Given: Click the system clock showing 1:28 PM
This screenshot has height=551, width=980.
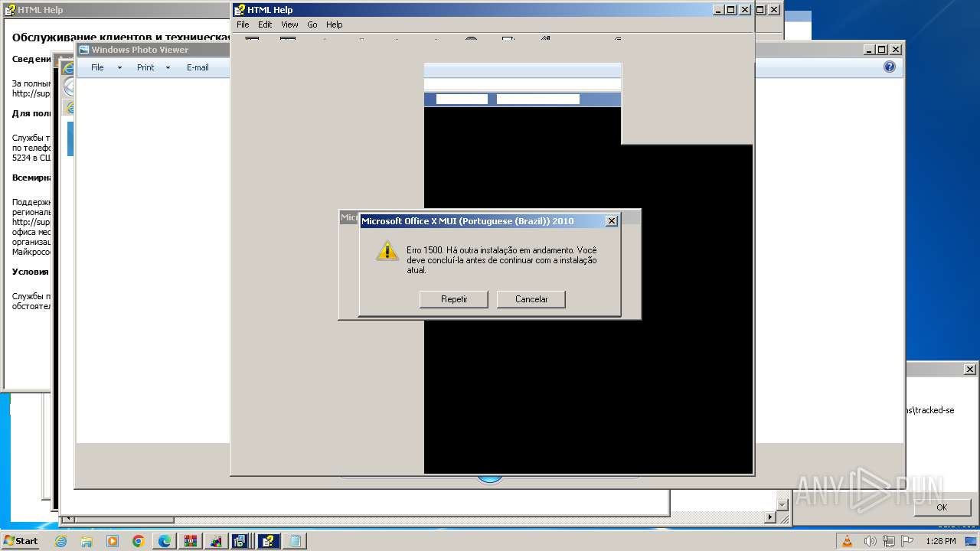Looking at the screenshot, I should click(x=941, y=541).
